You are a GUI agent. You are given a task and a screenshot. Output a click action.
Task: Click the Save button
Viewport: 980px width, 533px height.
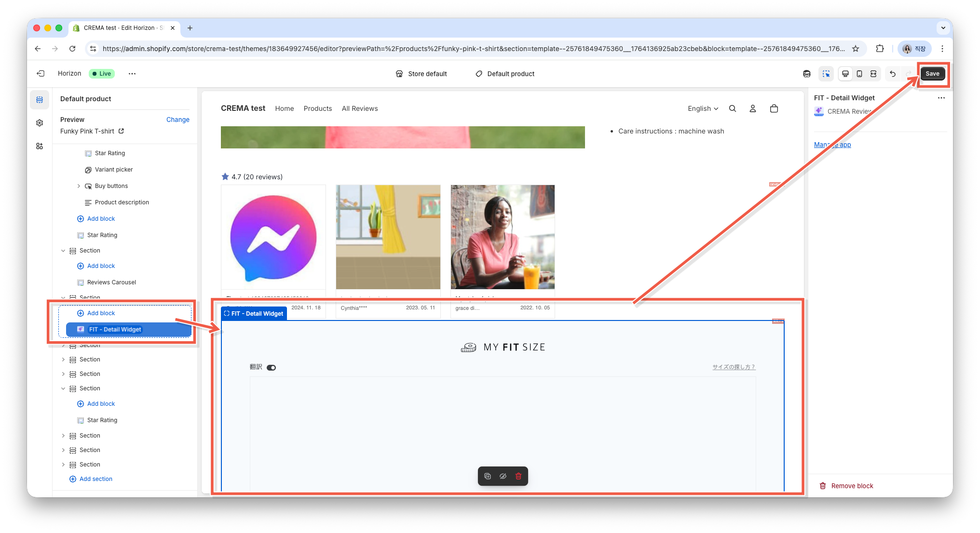coord(932,74)
